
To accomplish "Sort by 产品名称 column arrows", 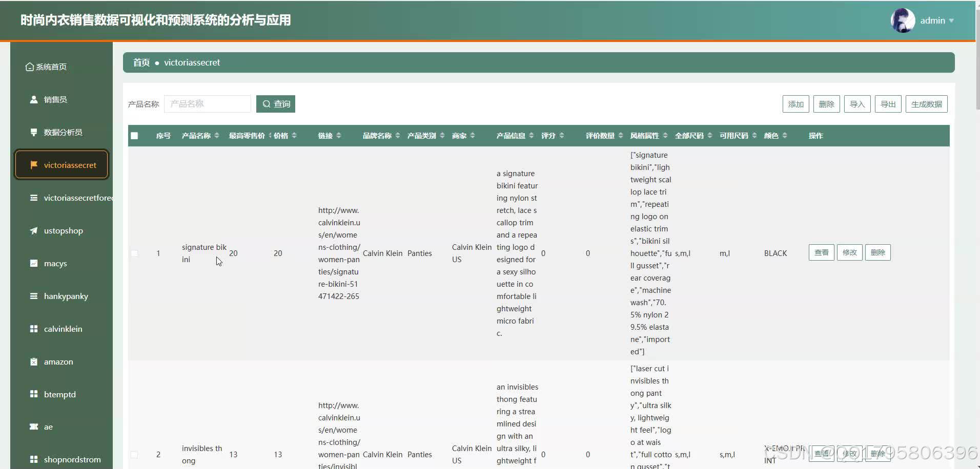I will click(217, 135).
